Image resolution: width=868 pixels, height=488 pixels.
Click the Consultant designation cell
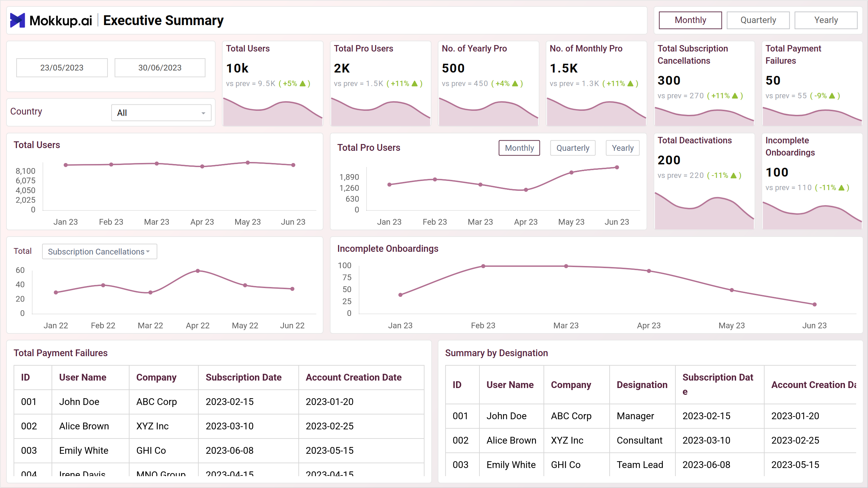pos(639,440)
